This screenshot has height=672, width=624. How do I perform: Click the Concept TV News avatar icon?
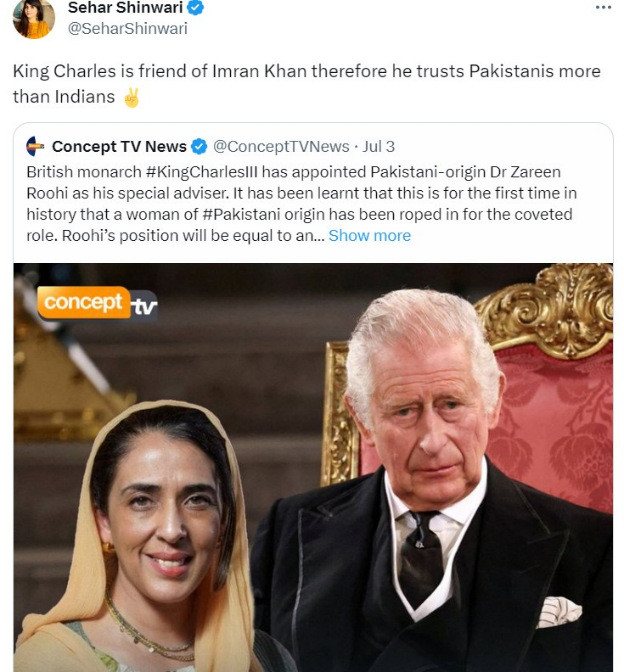click(35, 147)
